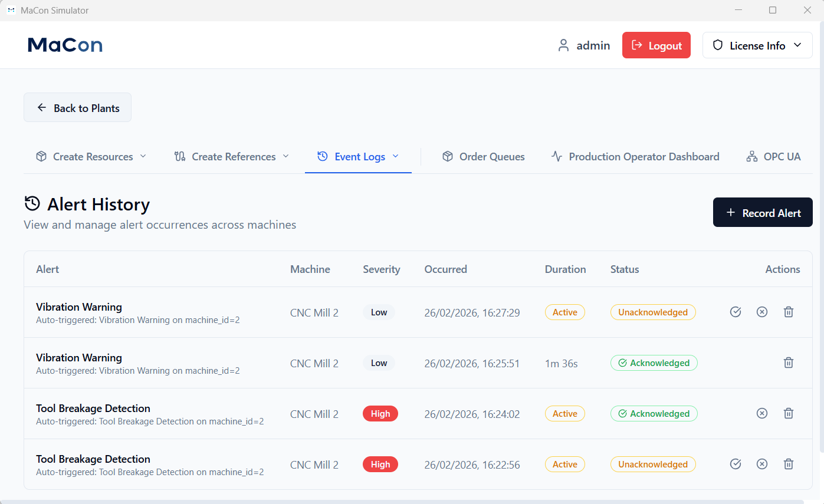
Task: Click the admin user profile icon
Action: [x=563, y=45]
